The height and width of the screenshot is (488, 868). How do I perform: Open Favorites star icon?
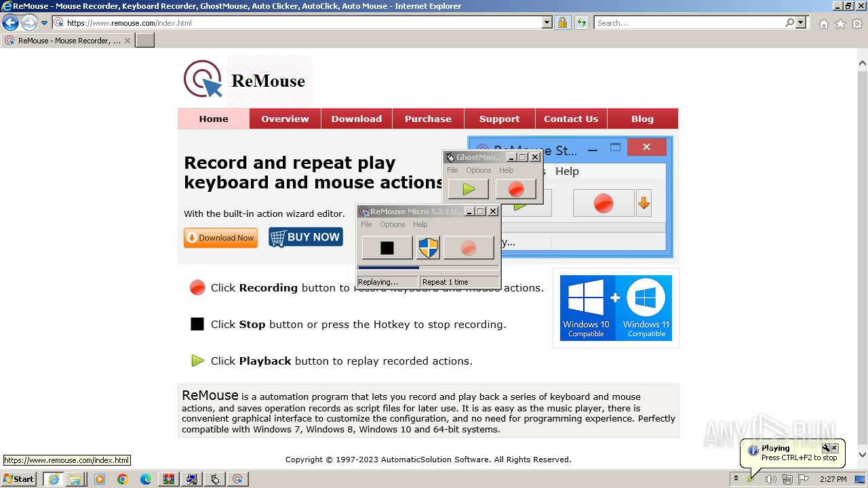pyautogui.click(x=840, y=24)
